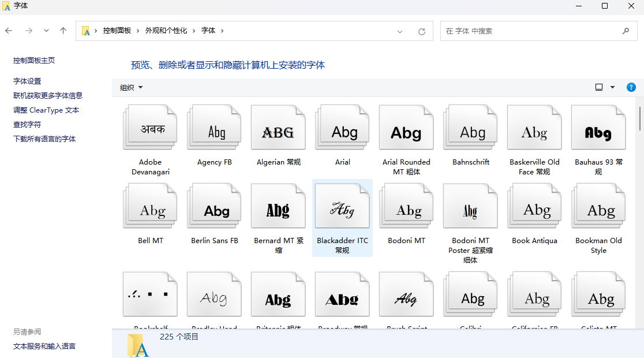Click the search magnifier icon
The width and height of the screenshot is (644, 358).
coord(626,31)
